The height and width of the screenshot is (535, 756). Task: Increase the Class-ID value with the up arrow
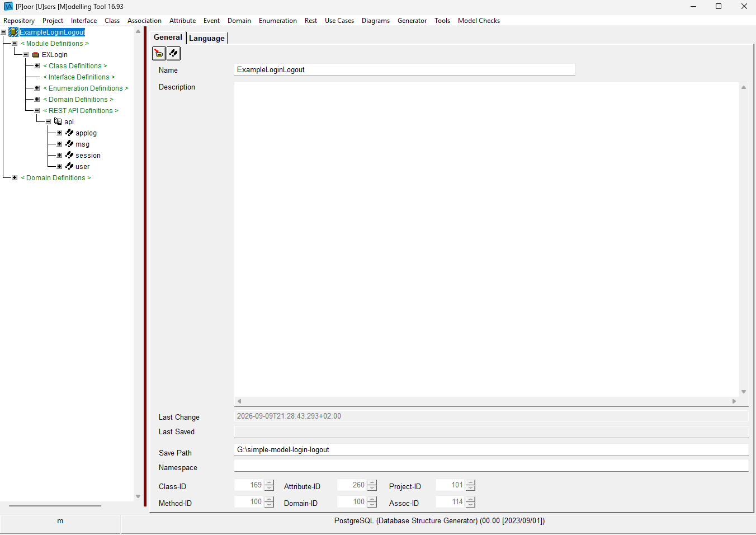[270, 482]
